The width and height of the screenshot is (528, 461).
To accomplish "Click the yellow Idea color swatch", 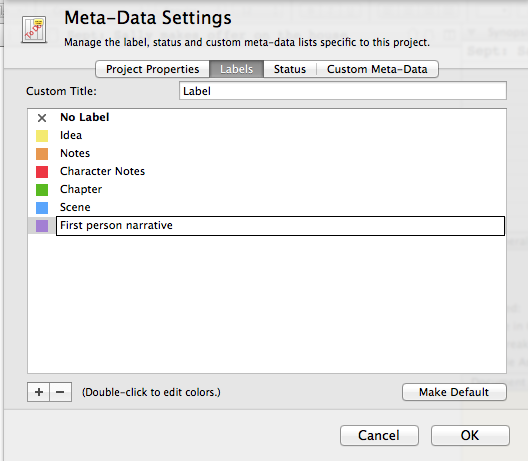I will coord(42,136).
